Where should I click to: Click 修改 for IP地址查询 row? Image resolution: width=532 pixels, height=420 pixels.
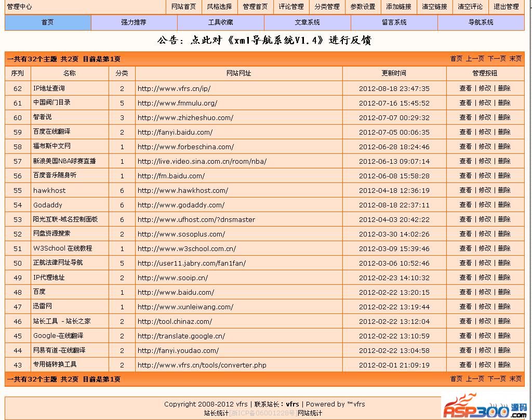tap(485, 88)
